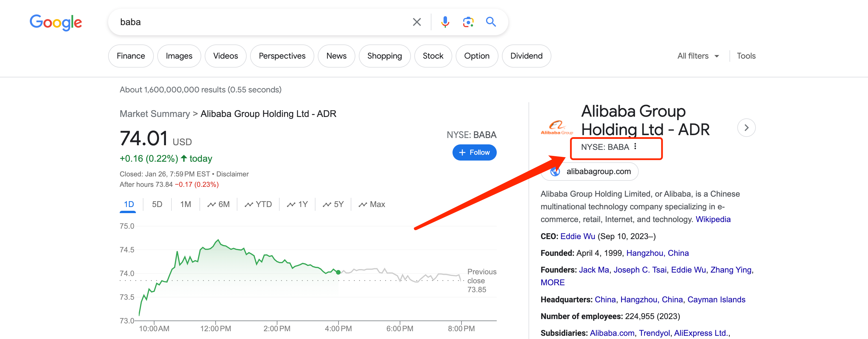Click the Eddie Wu CEO link
868x339 pixels.
577,236
